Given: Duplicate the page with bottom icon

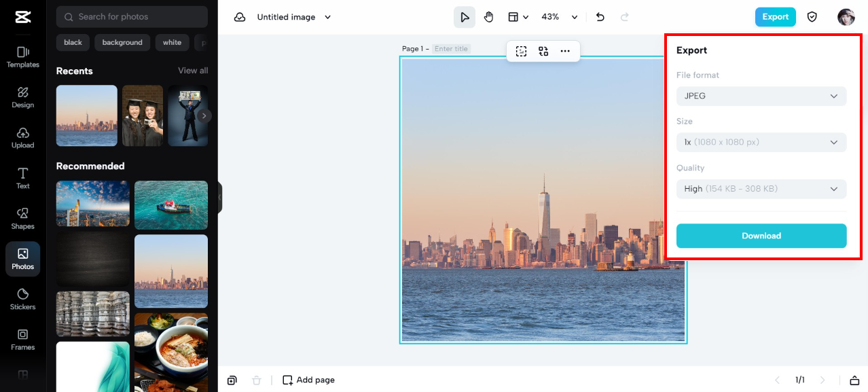Looking at the screenshot, I should click(x=232, y=380).
